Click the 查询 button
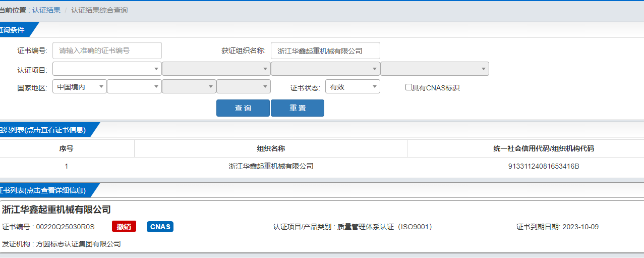Viewport: 644px width, 258px height. click(243, 108)
